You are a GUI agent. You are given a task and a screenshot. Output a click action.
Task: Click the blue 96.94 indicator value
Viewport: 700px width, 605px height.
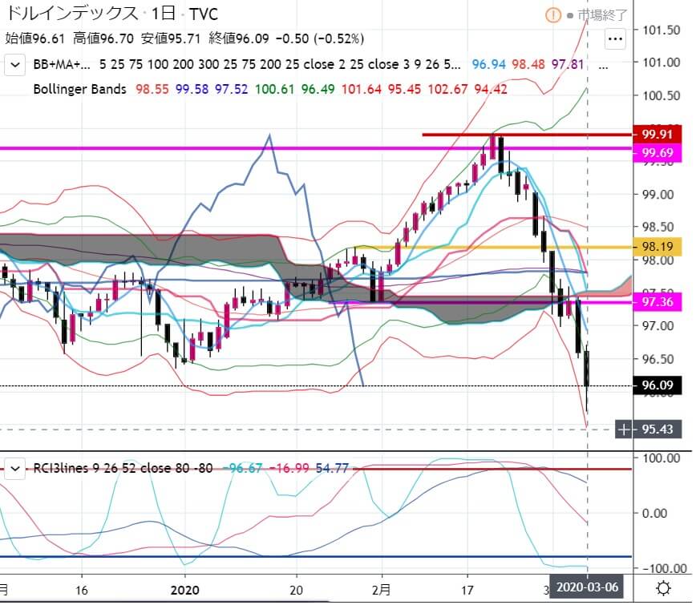tap(488, 65)
